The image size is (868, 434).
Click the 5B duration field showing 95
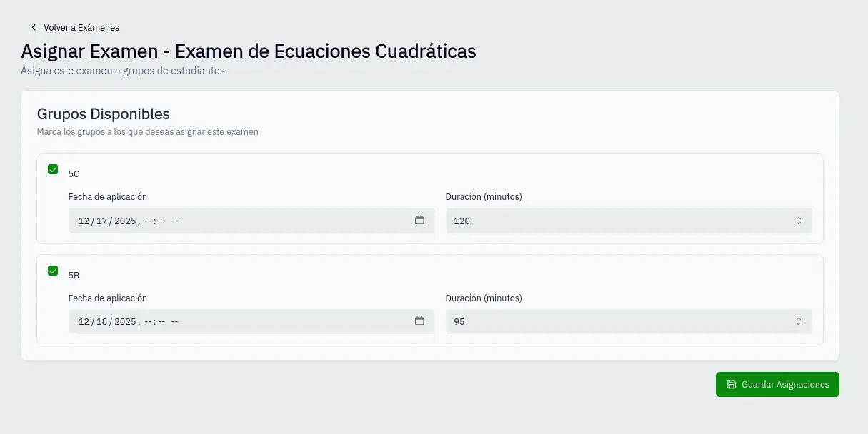614,323
